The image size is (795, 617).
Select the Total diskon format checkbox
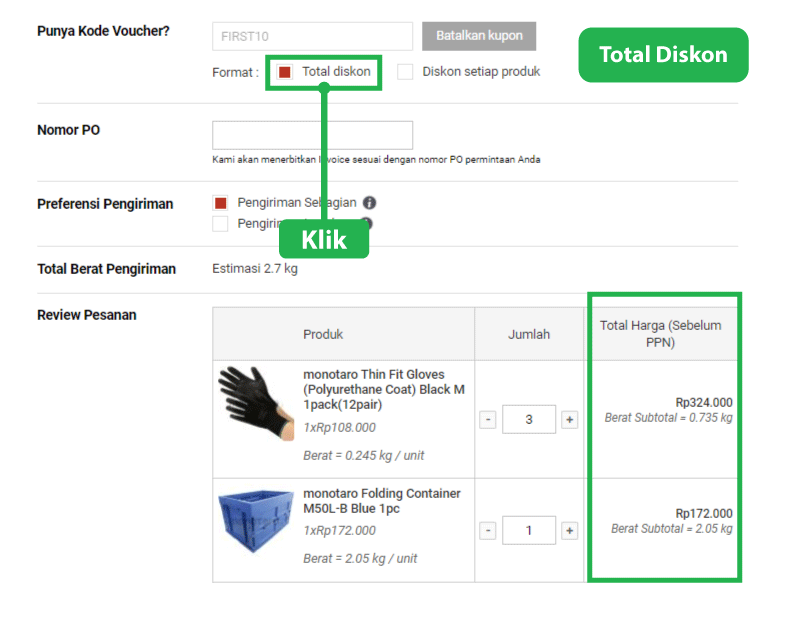[x=285, y=72]
